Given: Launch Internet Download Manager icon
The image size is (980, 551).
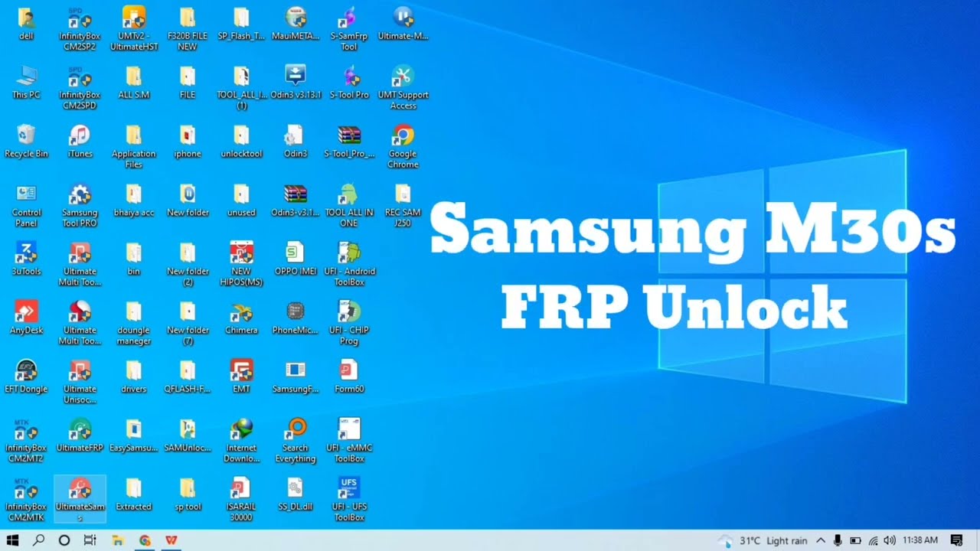Looking at the screenshot, I should [242, 441].
